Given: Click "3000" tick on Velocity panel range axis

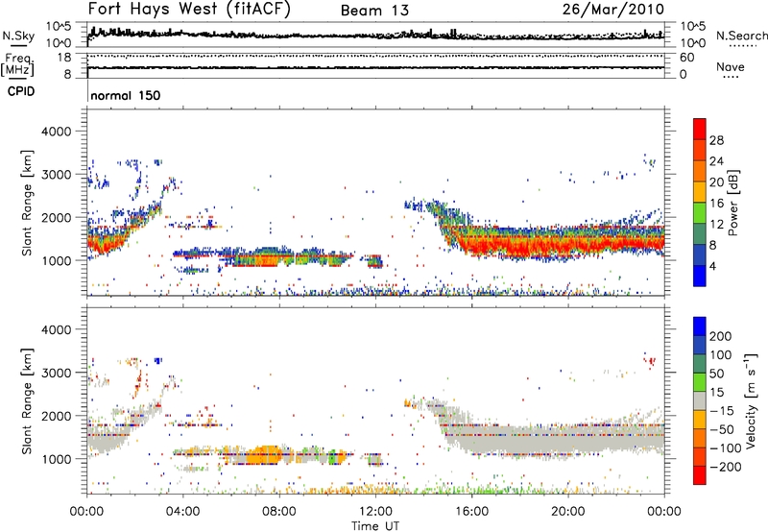Looking at the screenshot, I should [x=56, y=373].
